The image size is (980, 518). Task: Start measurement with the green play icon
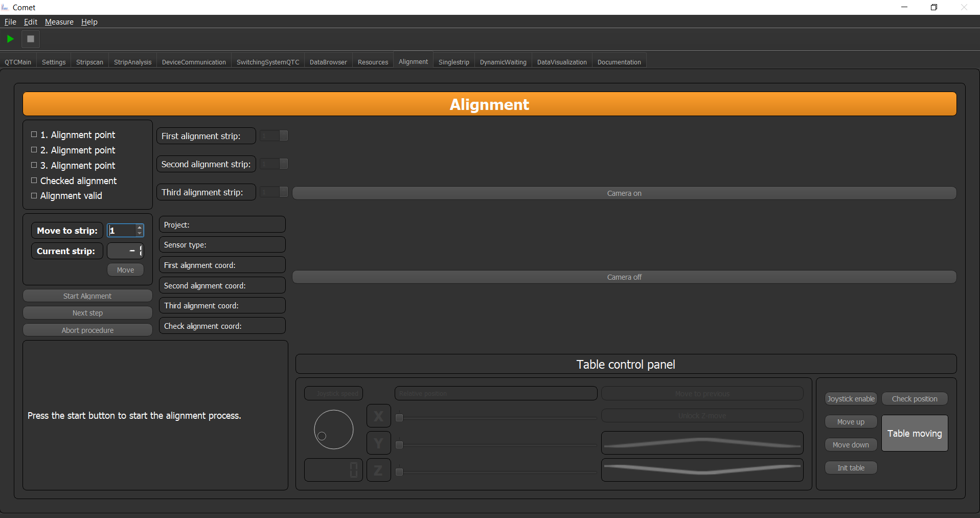pyautogui.click(x=10, y=39)
